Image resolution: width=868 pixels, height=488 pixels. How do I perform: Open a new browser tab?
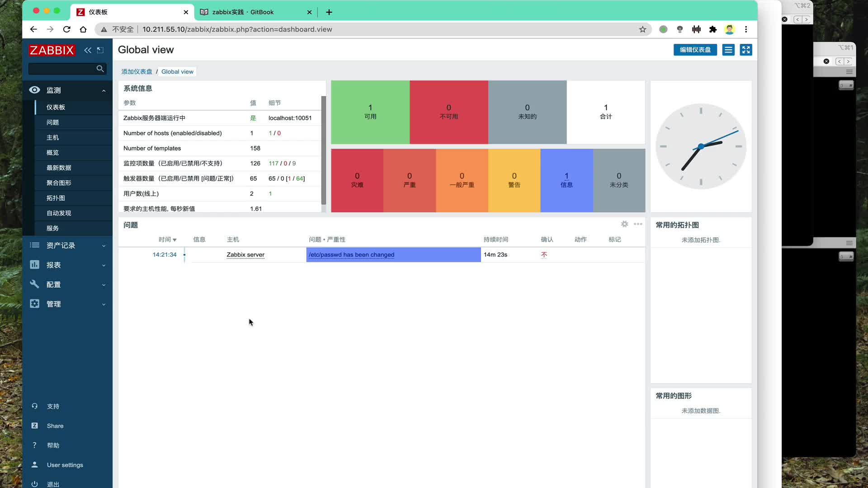329,12
